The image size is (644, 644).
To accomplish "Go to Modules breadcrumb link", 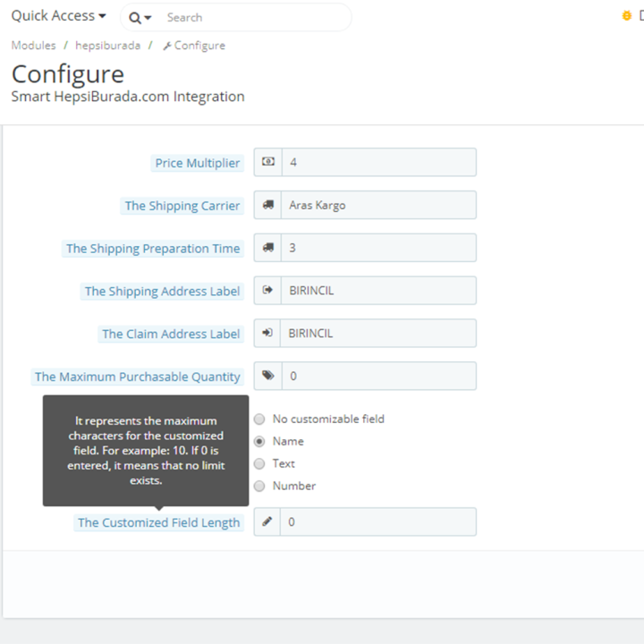I will point(33,46).
